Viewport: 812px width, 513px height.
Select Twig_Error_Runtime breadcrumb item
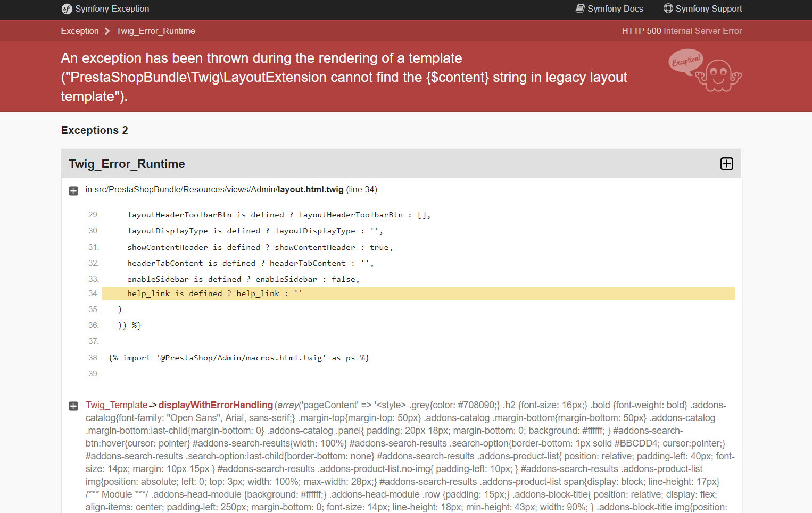coord(155,31)
